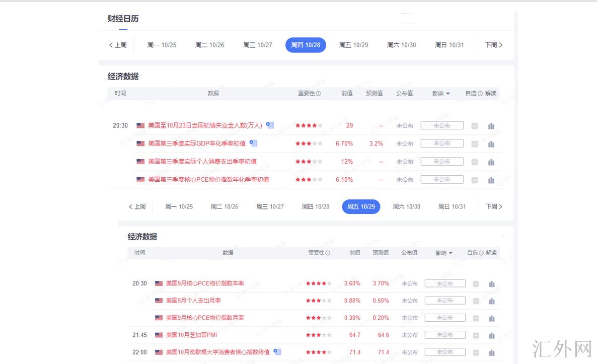
Task: Click forecast value 3.2% in the GDP row
Action: (376, 143)
